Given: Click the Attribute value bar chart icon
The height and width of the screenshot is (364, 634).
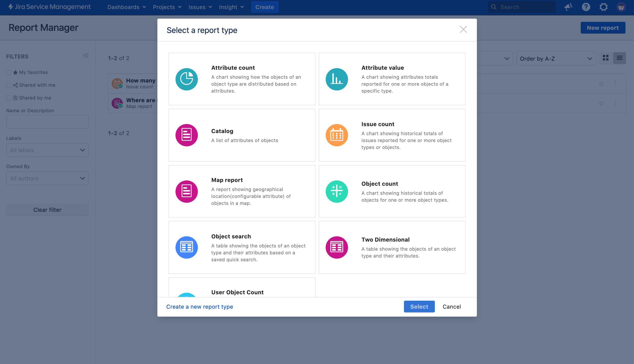Looking at the screenshot, I should [337, 79].
